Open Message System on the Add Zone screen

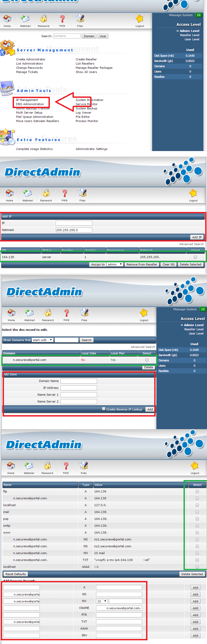click(x=185, y=309)
